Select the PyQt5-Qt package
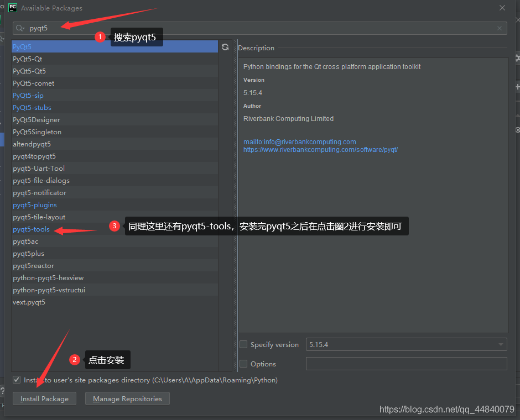The image size is (520, 420). [x=115, y=59]
